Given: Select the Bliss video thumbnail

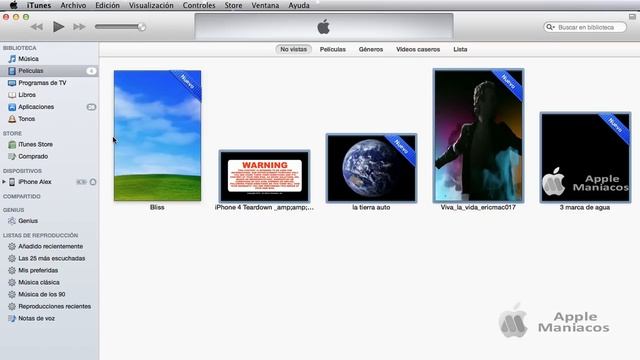Looking at the screenshot, I should (157, 136).
